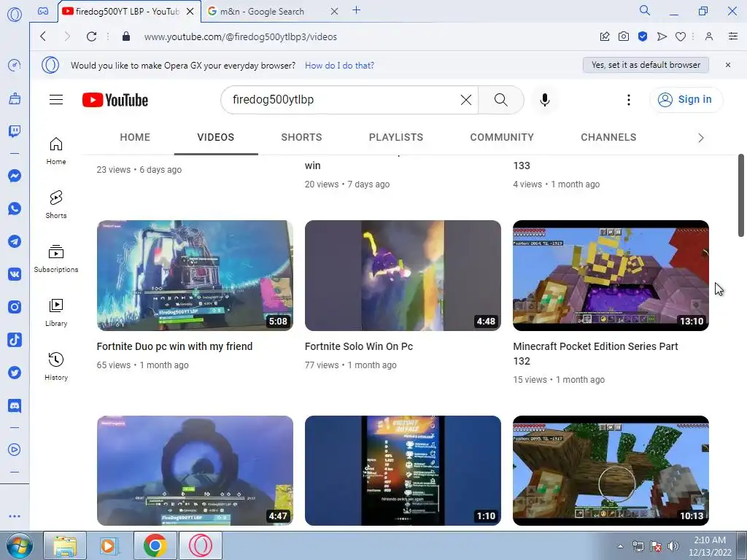Click the reload page button

point(91,36)
